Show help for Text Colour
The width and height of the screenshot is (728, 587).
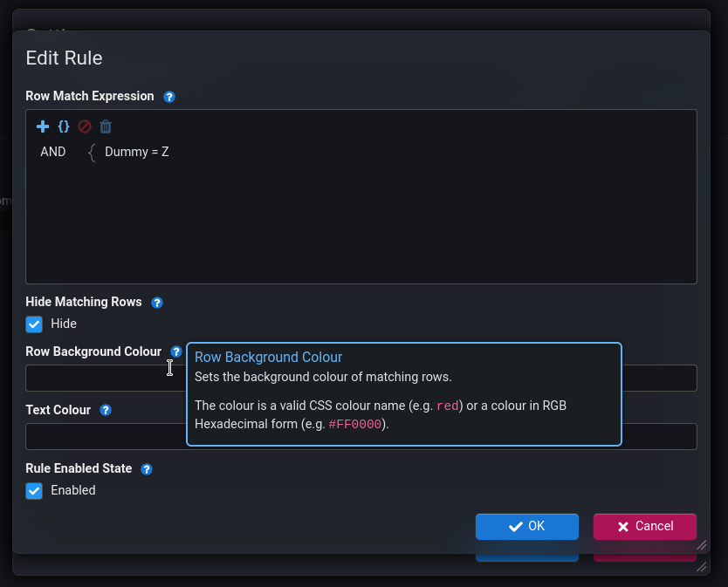[106, 410]
